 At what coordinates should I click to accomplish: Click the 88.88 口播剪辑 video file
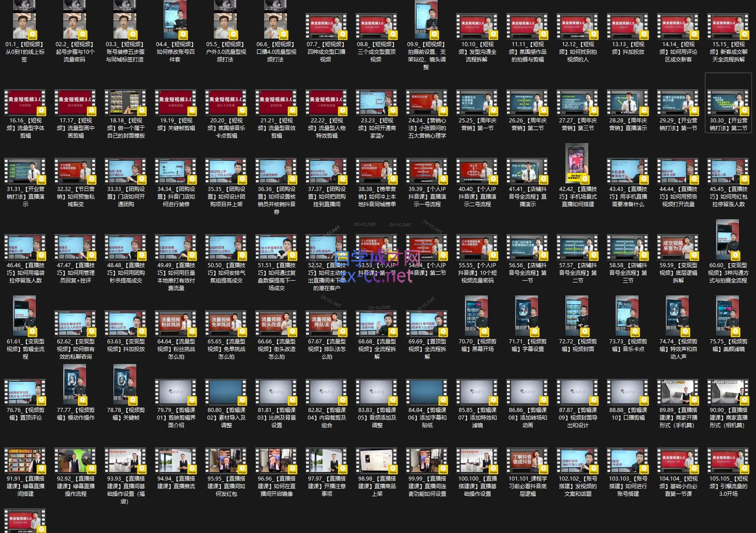tap(628, 392)
